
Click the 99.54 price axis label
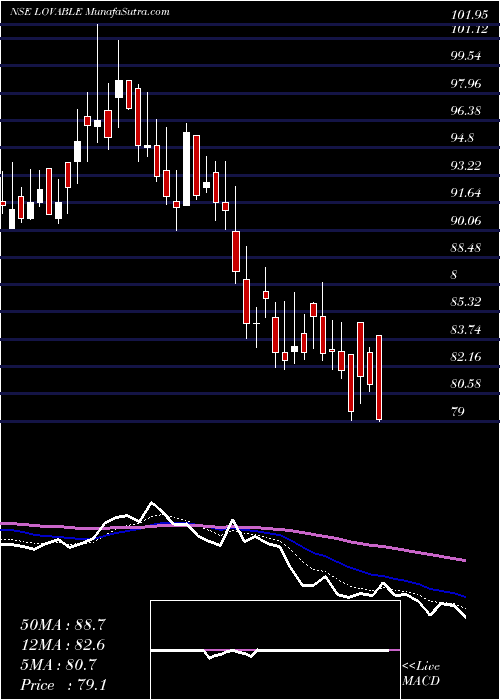click(x=466, y=56)
